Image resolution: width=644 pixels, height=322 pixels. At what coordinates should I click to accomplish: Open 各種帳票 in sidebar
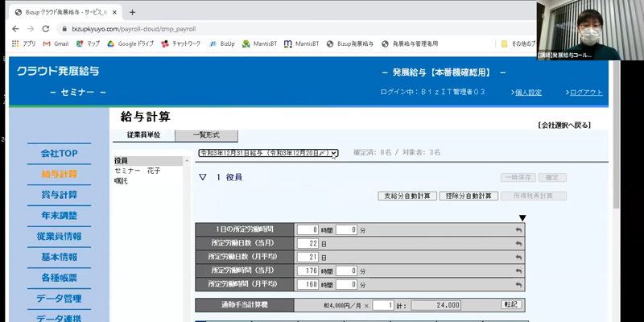59,278
